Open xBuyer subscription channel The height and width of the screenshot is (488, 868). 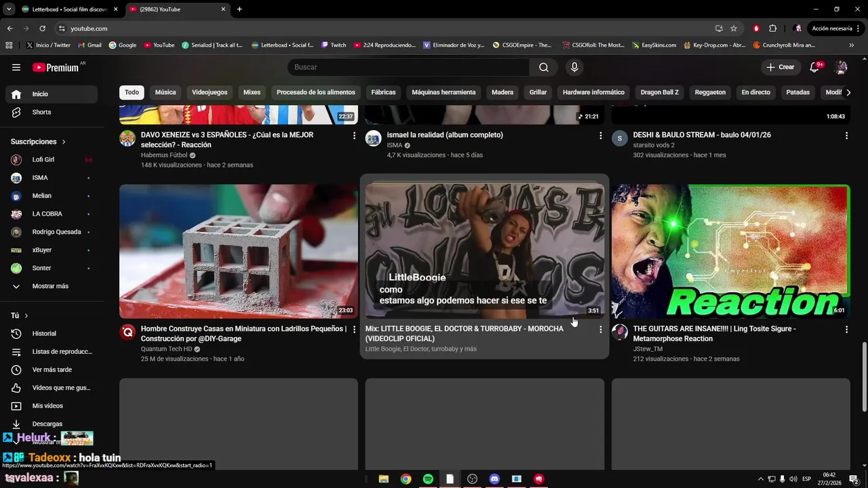(52, 250)
